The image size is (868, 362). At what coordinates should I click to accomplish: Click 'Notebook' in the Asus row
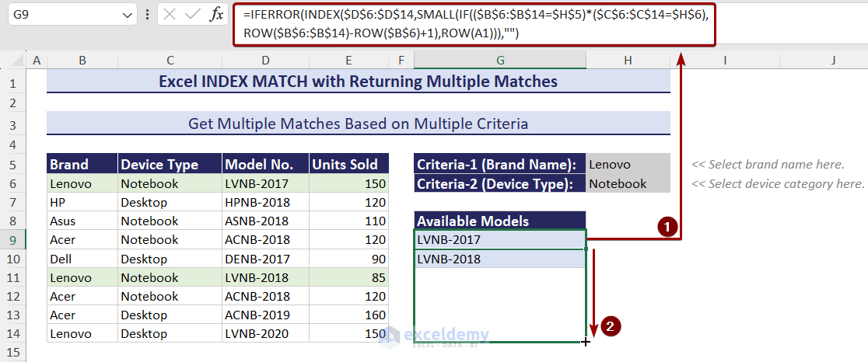[170, 221]
